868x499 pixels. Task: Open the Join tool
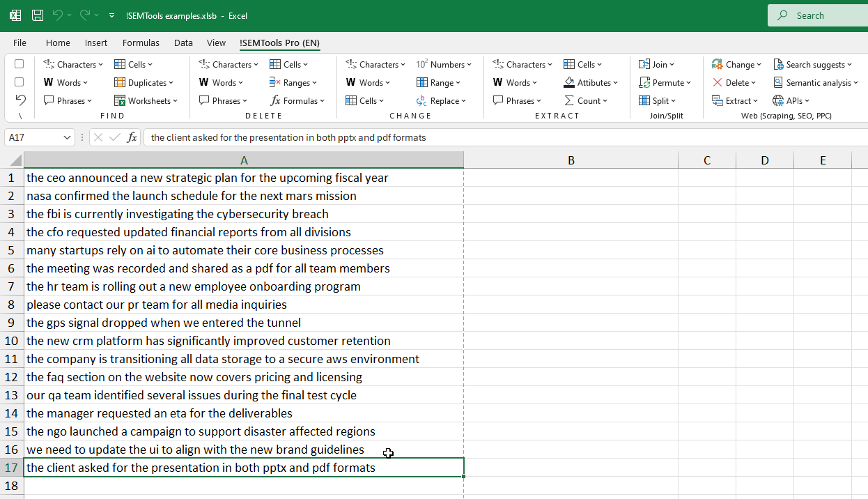click(x=656, y=64)
